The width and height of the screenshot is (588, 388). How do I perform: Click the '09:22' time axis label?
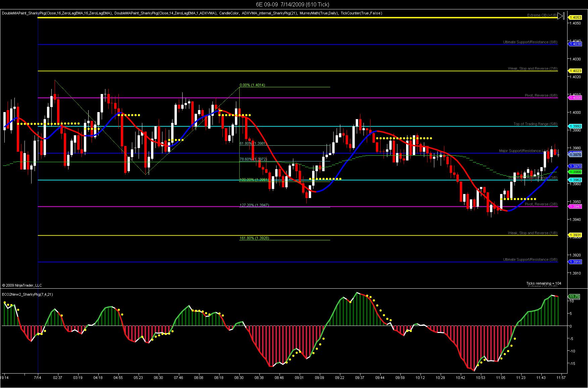pos(340,378)
